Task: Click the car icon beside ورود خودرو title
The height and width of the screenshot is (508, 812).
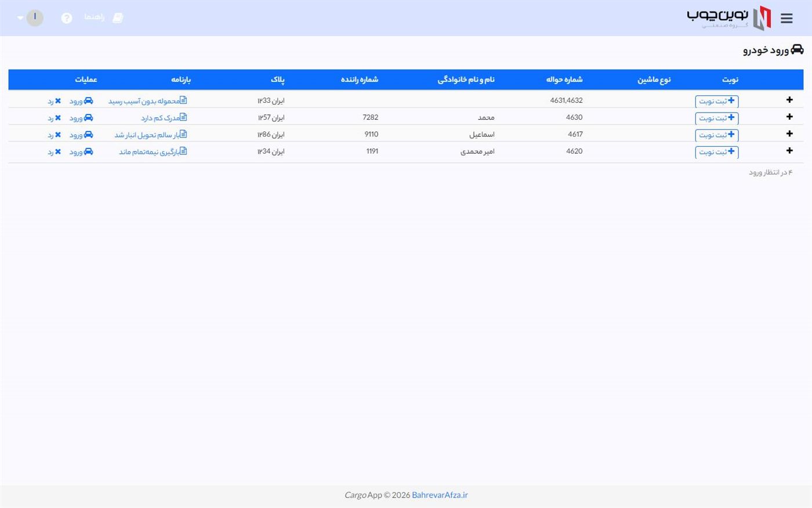Action: [x=797, y=49]
